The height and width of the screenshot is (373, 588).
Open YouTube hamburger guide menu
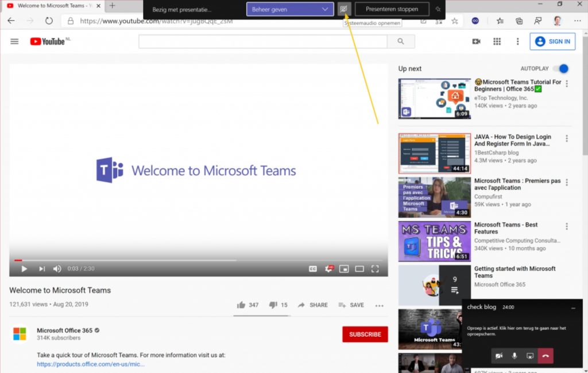(x=14, y=41)
